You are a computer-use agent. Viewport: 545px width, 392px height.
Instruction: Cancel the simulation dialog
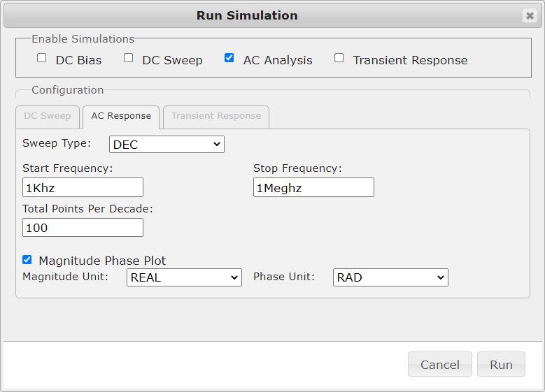(x=439, y=364)
